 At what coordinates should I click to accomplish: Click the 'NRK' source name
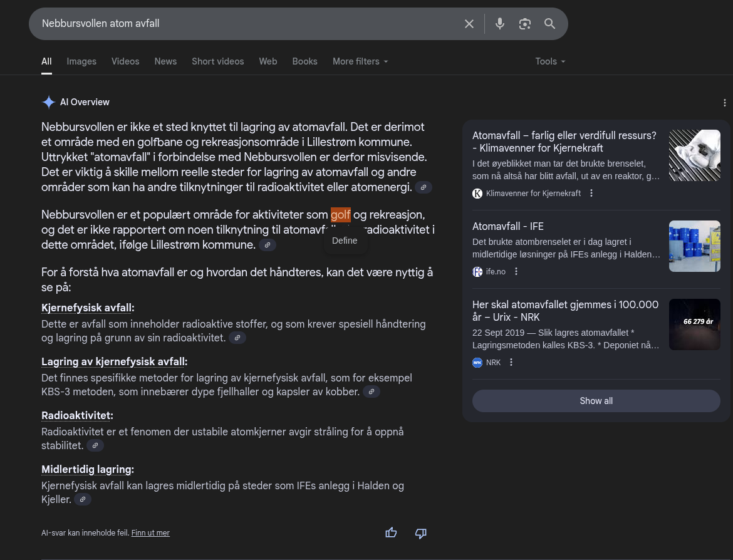[x=493, y=362]
